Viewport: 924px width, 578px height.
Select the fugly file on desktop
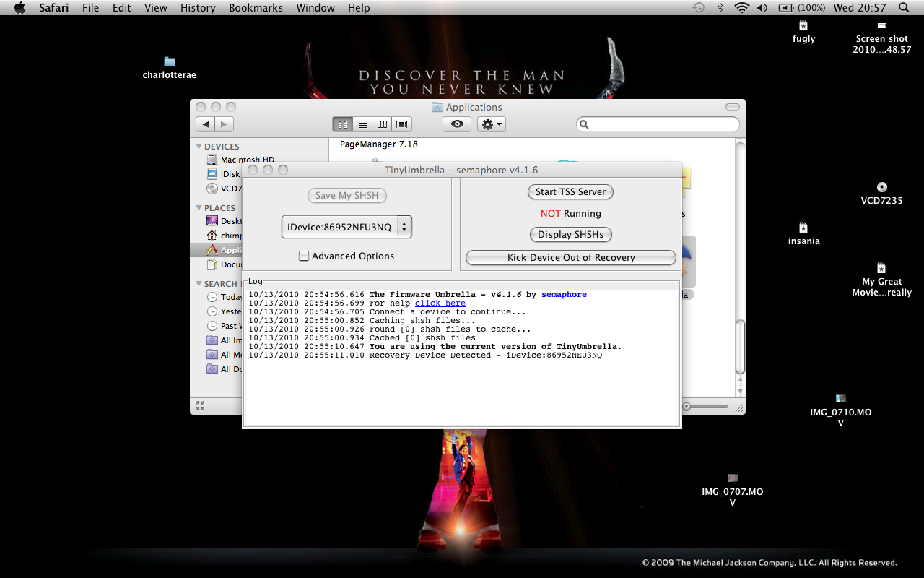tap(803, 32)
